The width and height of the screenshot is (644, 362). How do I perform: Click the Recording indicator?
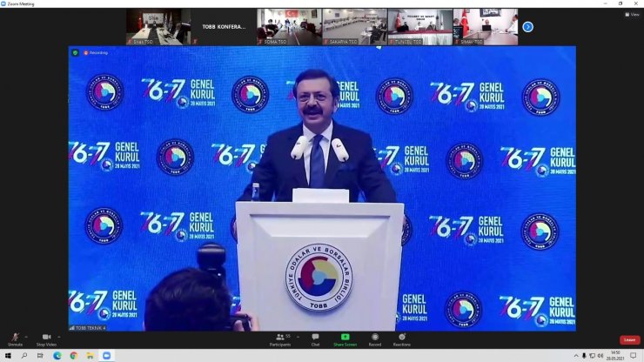96,52
